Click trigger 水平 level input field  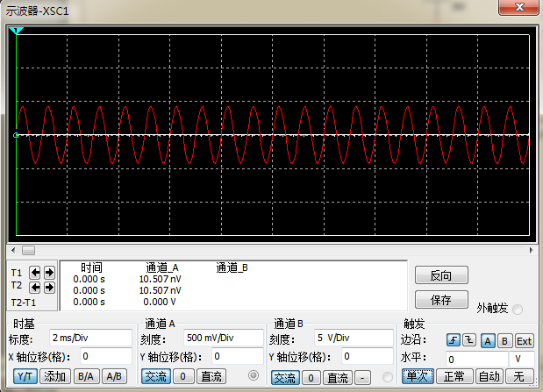tap(477, 359)
